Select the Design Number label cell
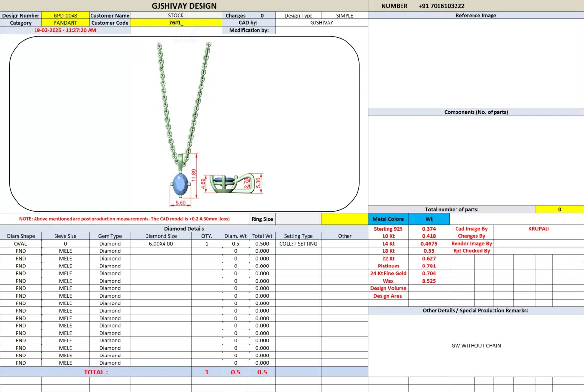Viewport: 584px width, 392px height. coord(21,16)
